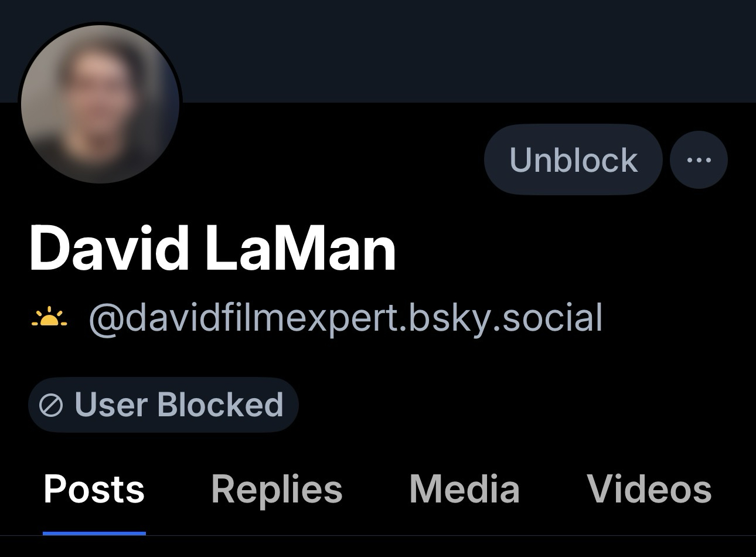This screenshot has height=557, width=756.
Task: Tap the User Blocked label text
Action: (179, 405)
